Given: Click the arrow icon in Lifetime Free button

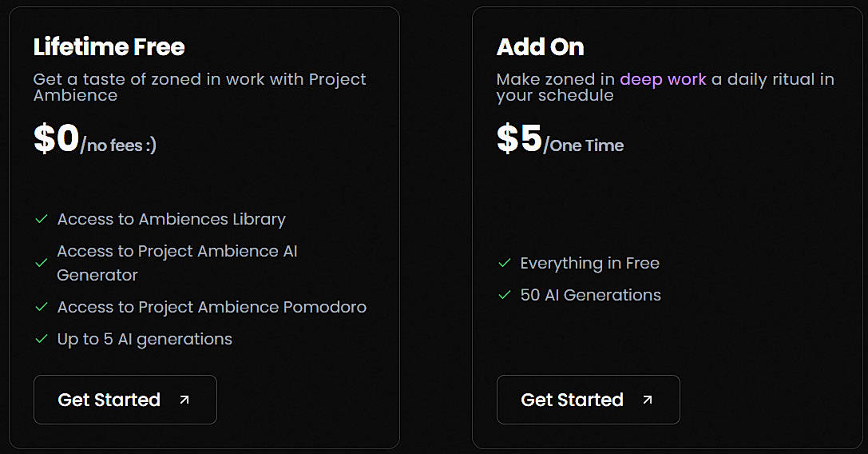Looking at the screenshot, I should (x=184, y=400).
